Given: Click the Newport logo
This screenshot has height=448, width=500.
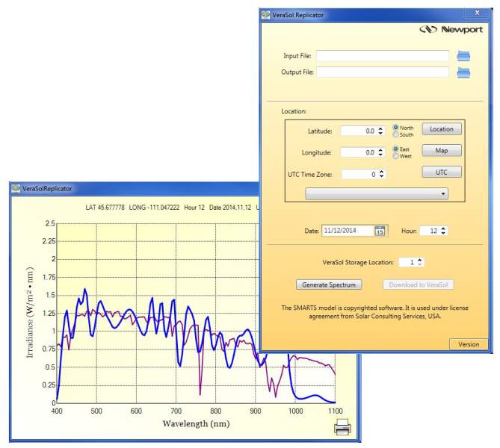Looking at the screenshot, I should point(450,31).
